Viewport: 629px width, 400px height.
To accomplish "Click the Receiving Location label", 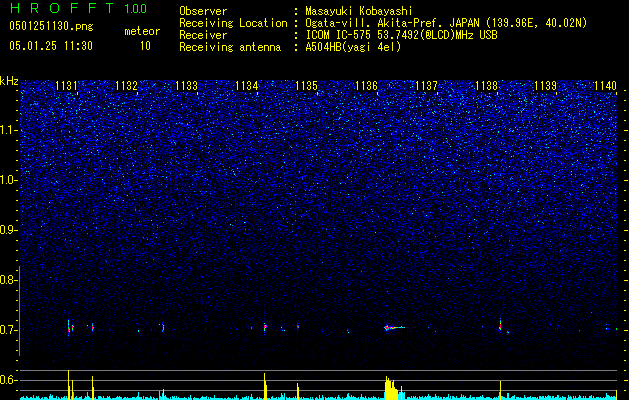I will coord(233,23).
